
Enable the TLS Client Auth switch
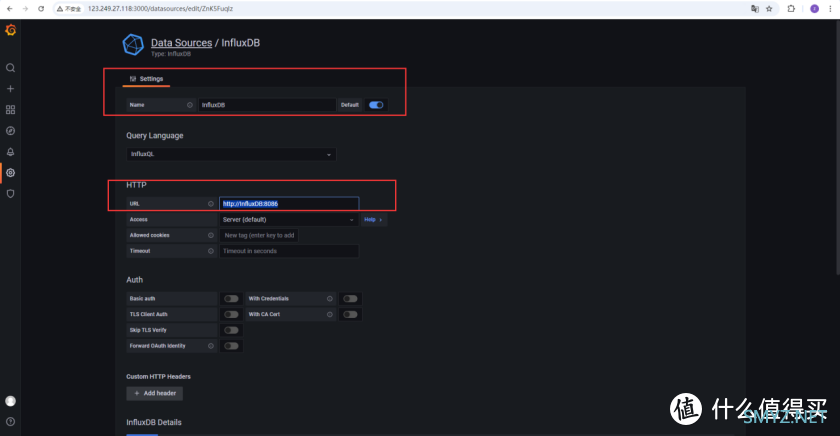tap(231, 314)
